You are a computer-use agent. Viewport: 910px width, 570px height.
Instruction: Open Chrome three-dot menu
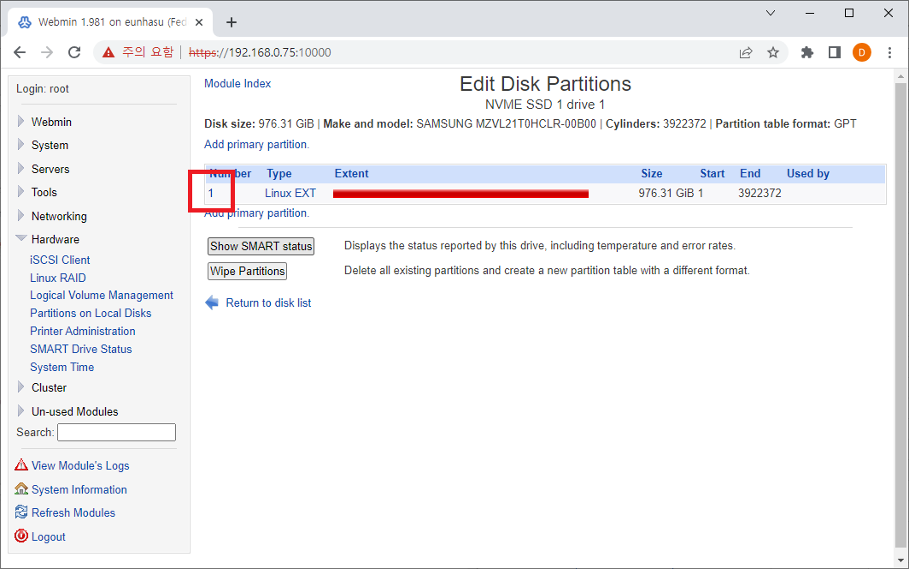[889, 52]
